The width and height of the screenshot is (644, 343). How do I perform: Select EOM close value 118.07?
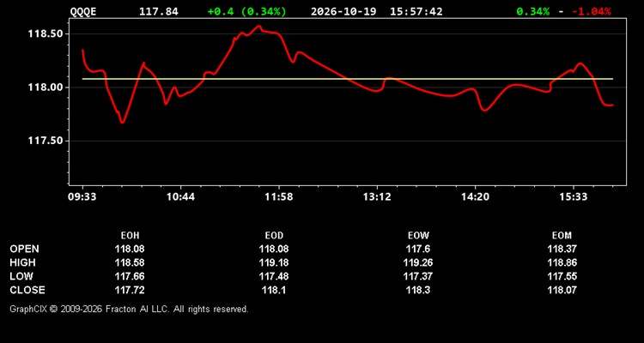coord(562,290)
